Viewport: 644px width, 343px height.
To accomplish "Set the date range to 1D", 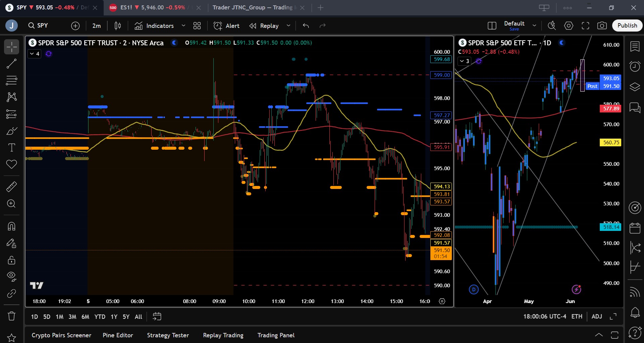I will point(35,316).
